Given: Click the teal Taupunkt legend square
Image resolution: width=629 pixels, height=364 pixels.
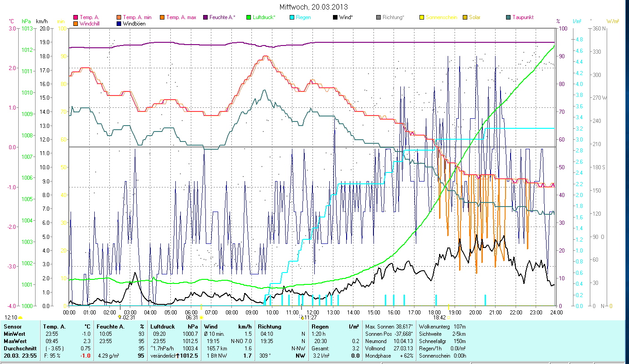Looking at the screenshot, I should [508, 18].
